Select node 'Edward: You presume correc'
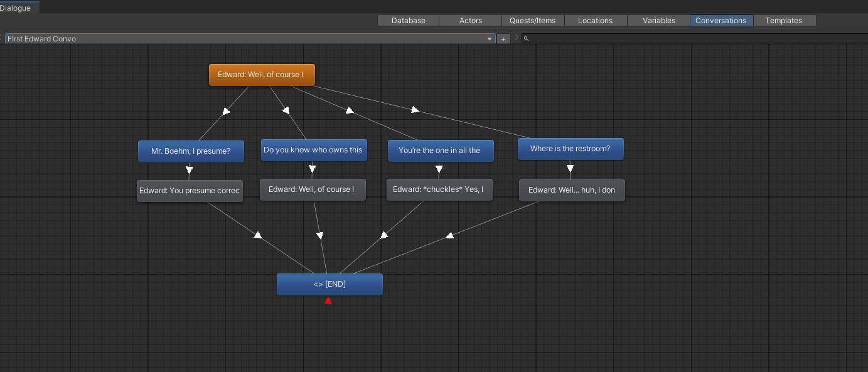This screenshot has width=868, height=372. click(190, 191)
